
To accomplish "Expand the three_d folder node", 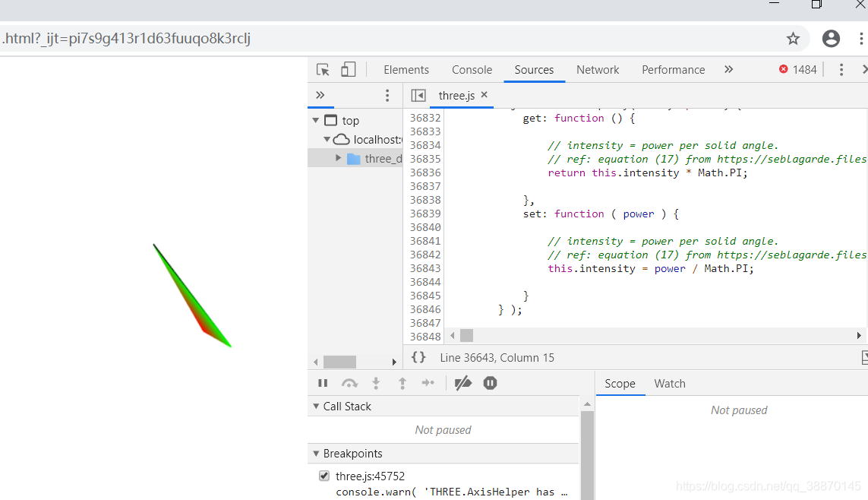I will coord(338,158).
